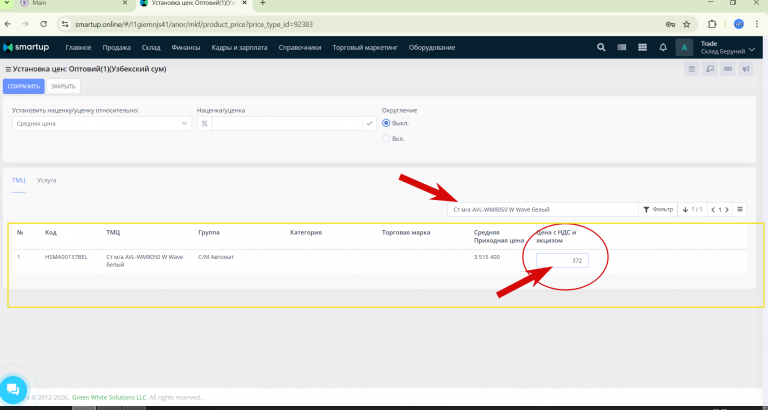Open the chat support bubble
768x410 pixels.
13,390
